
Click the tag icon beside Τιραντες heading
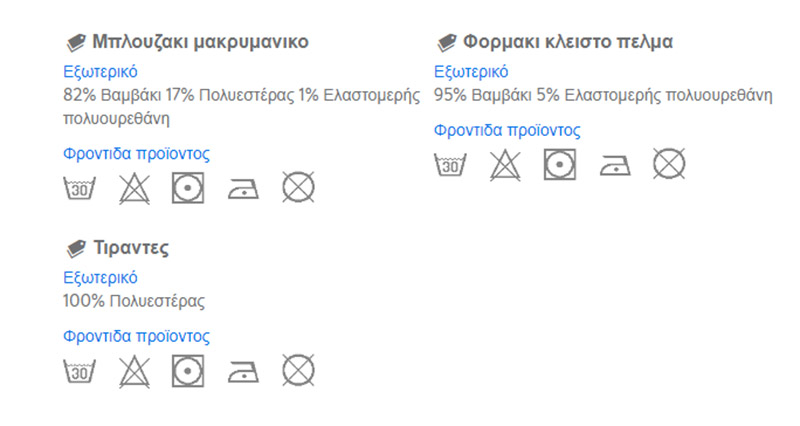(76, 249)
